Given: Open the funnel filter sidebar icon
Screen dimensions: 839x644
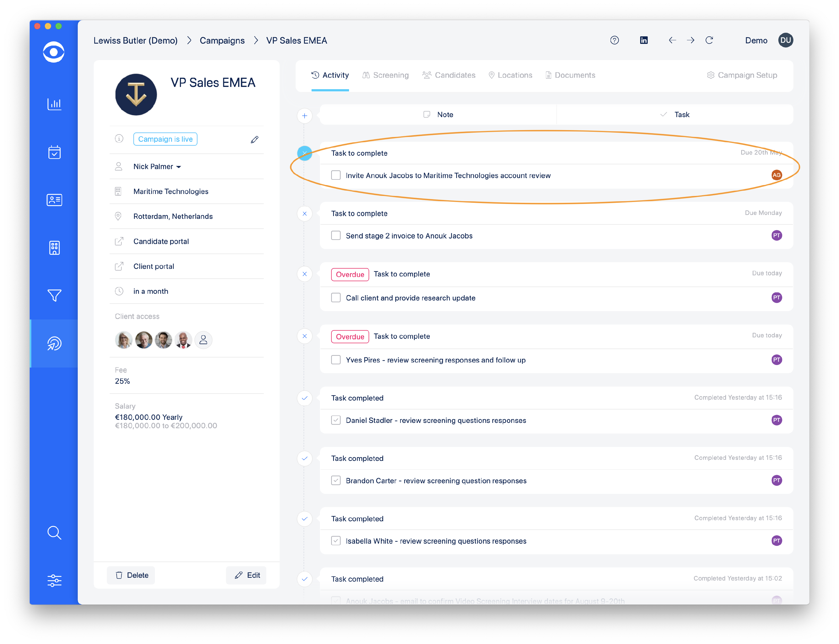Looking at the screenshot, I should 54,295.
